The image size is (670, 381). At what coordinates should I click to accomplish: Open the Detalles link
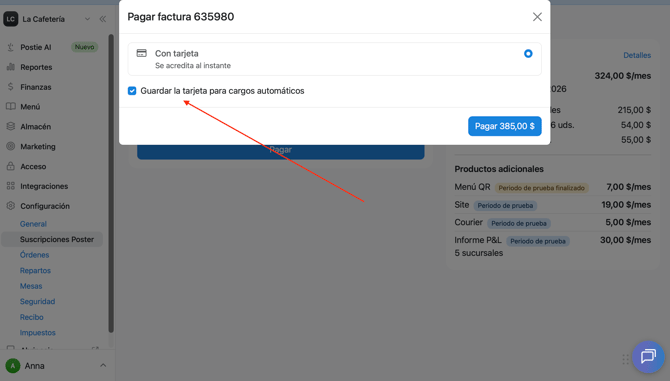click(x=637, y=55)
